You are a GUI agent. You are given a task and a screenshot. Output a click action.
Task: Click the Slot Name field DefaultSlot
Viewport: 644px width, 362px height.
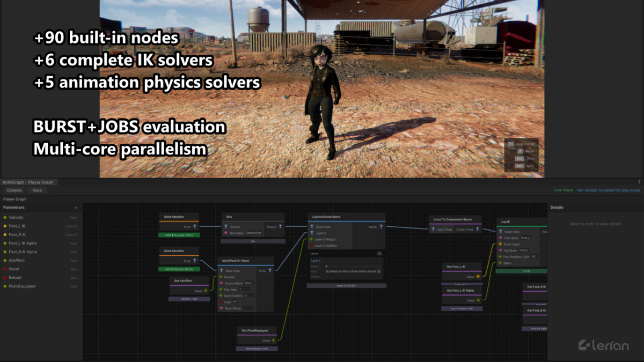click(x=253, y=233)
